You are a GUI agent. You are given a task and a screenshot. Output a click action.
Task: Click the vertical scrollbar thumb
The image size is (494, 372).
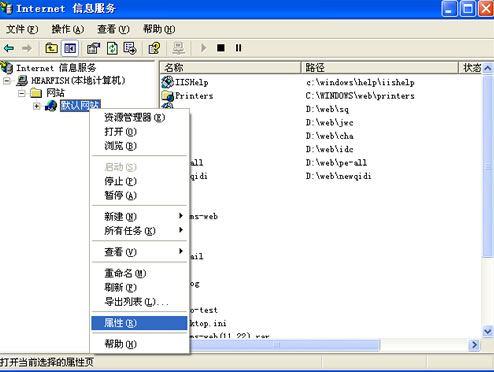click(488, 166)
